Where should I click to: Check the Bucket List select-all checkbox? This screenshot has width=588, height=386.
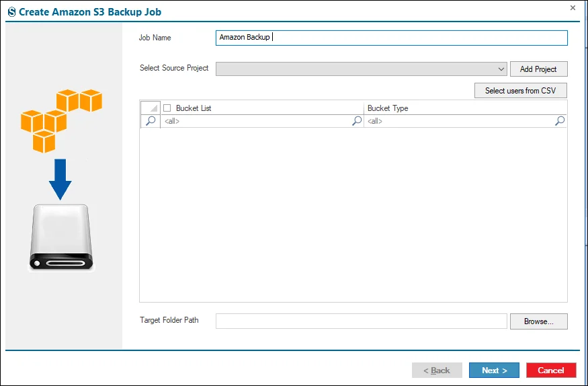[x=167, y=108]
